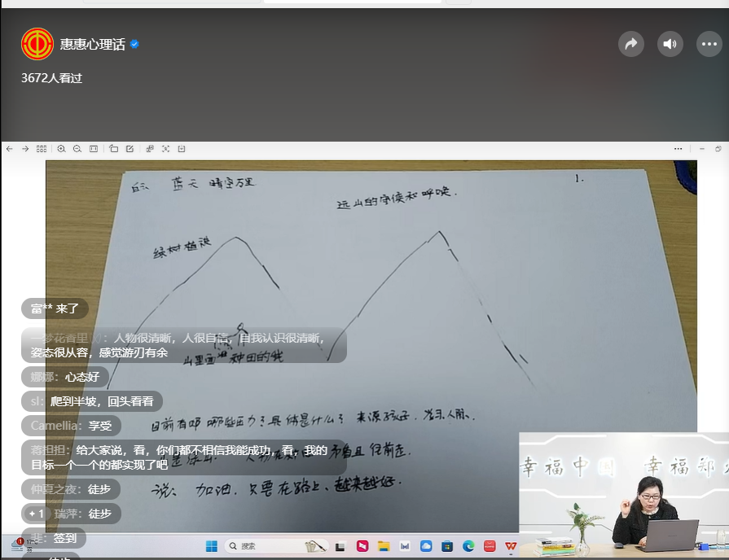
Task: Mute the livestream audio
Action: pyautogui.click(x=670, y=44)
